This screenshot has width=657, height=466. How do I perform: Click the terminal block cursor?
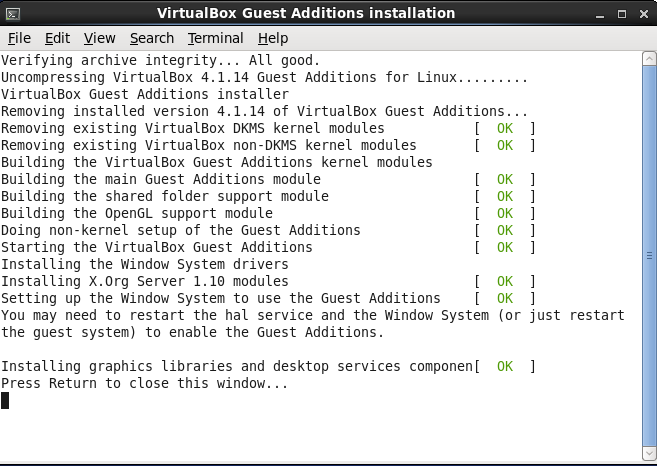coord(5,401)
